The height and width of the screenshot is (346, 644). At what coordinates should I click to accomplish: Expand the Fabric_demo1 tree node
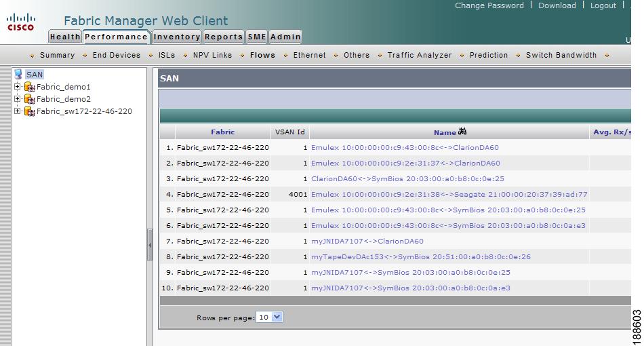17,87
